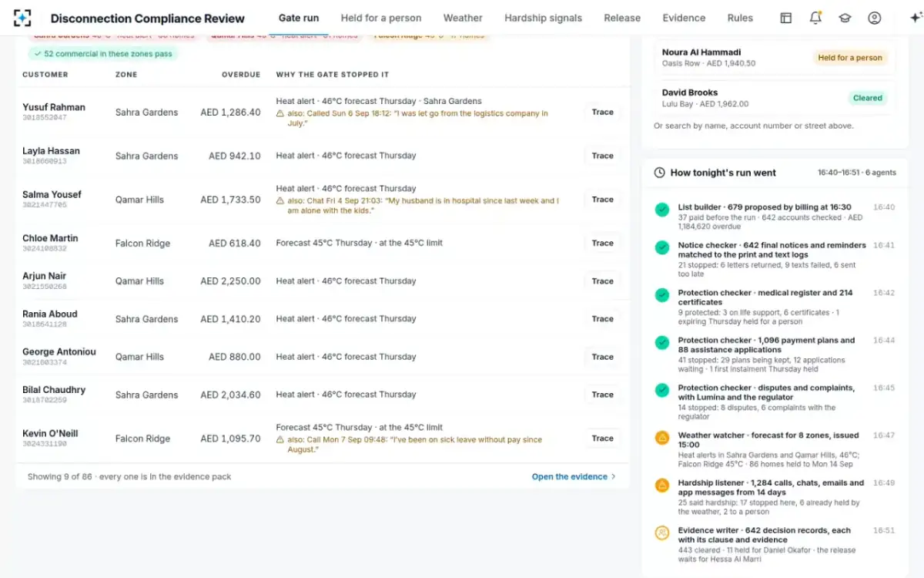924x578 pixels.
Task: Click the ZONE column header
Action: click(126, 75)
